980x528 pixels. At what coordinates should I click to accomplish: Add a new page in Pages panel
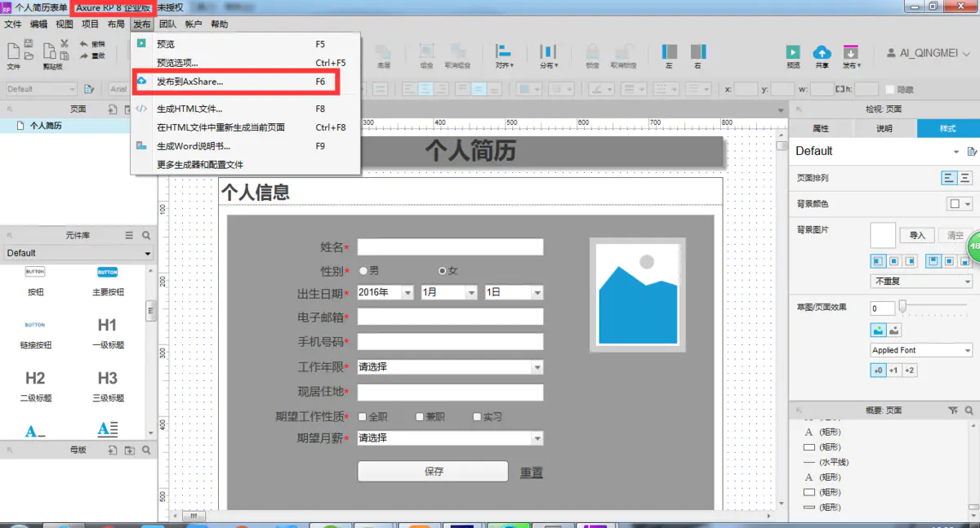click(x=113, y=109)
